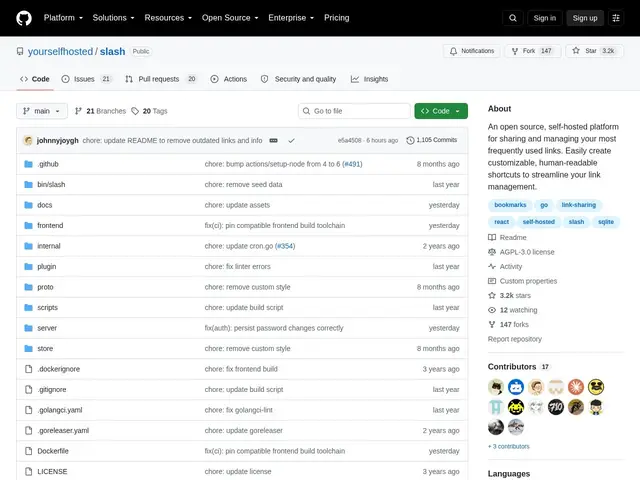Click the Dockerfile file icon
Screen dimensions: 640x480
click(x=28, y=451)
